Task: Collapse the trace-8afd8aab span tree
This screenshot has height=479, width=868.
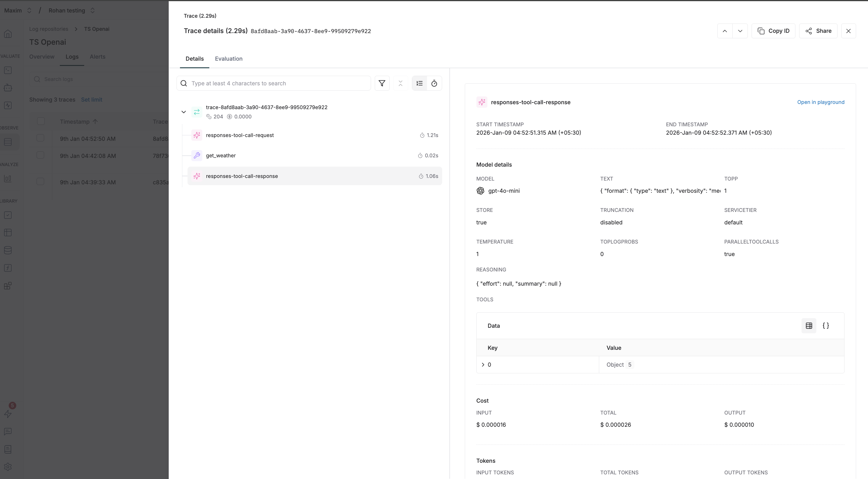Action: [x=184, y=111]
